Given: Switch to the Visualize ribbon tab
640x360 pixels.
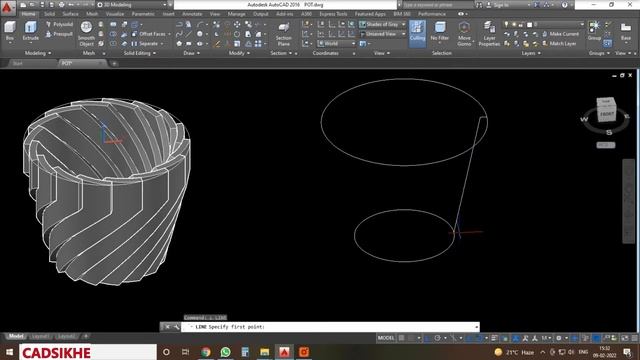Looking at the screenshot, I should pyautogui.click(x=115, y=14).
